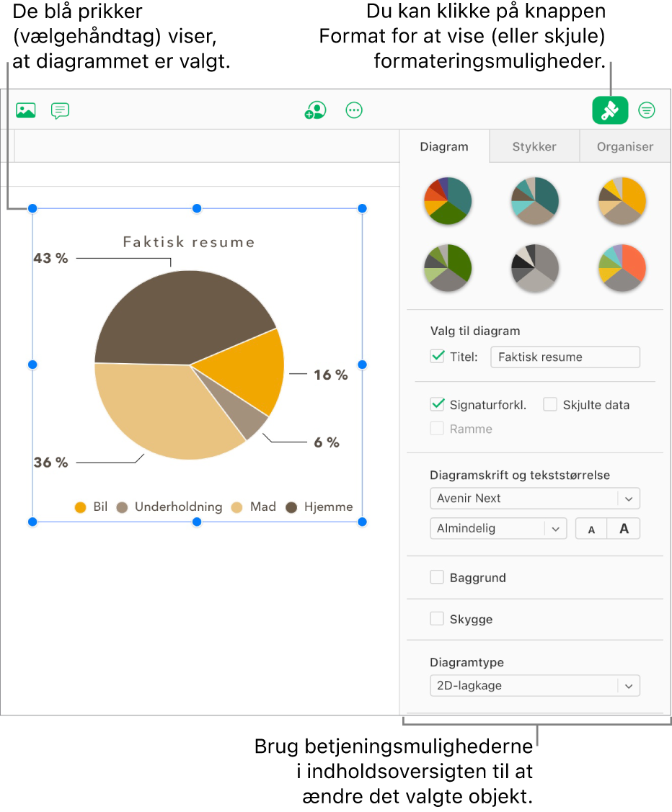
Task: Apply the grayscale pie chart style
Action: pos(535,268)
